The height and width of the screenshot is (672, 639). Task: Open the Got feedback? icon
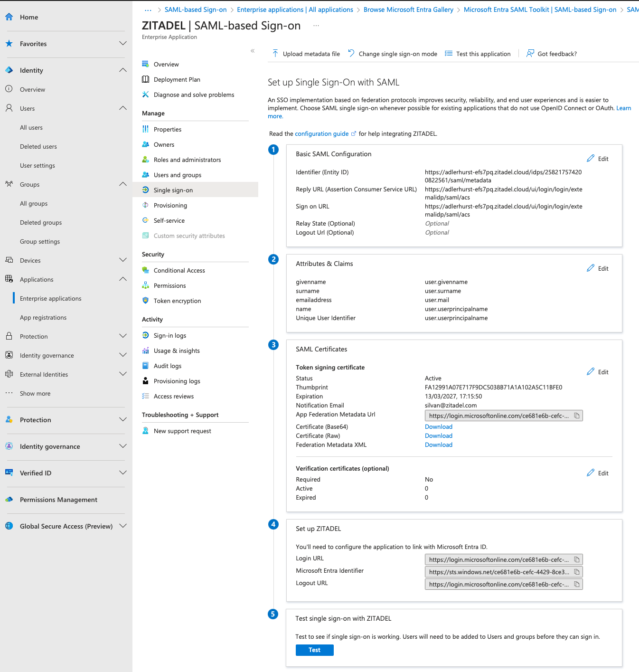point(530,54)
